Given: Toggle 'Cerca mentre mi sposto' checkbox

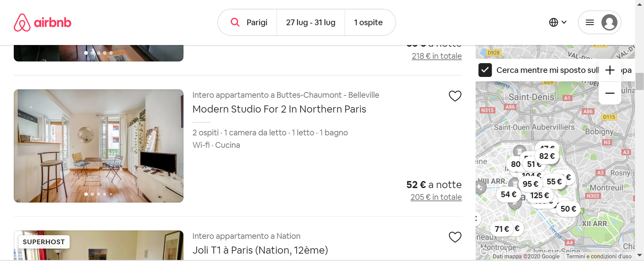Looking at the screenshot, I should tap(485, 70).
